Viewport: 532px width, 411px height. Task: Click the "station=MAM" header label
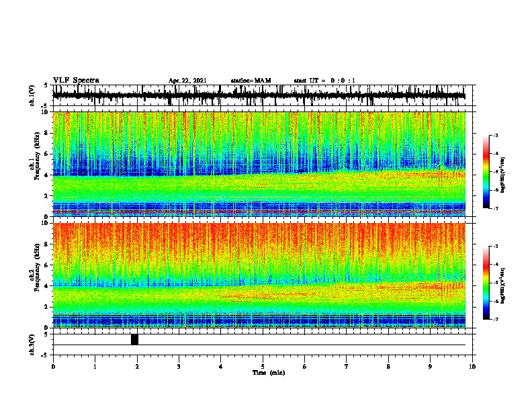tap(251, 81)
